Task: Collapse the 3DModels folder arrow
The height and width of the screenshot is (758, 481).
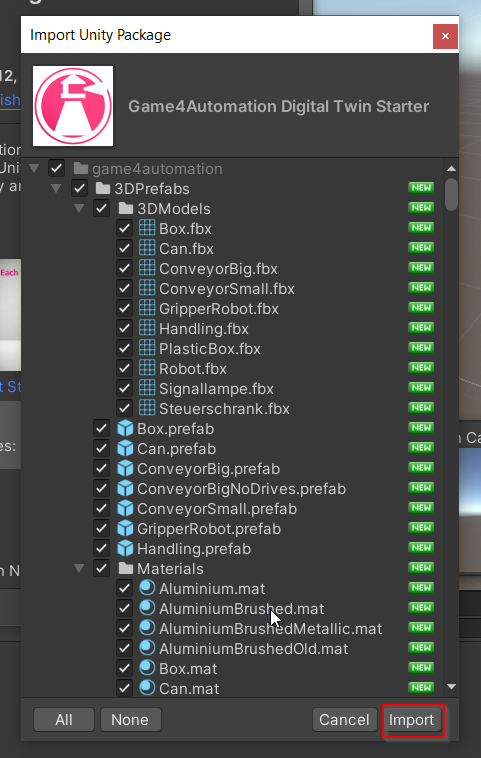Action: click(x=79, y=208)
